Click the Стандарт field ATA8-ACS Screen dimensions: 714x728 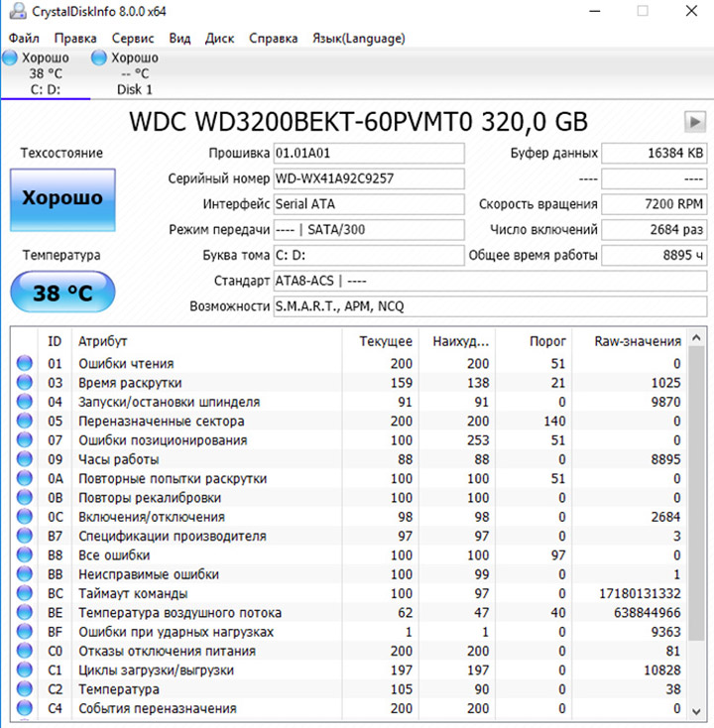point(490,281)
